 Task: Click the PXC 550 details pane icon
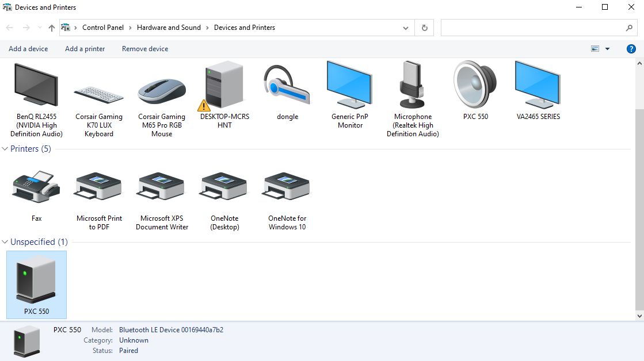click(26, 341)
